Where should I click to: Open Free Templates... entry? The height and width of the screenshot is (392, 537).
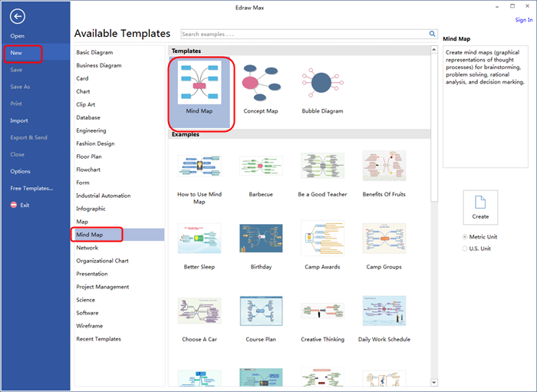coord(31,188)
